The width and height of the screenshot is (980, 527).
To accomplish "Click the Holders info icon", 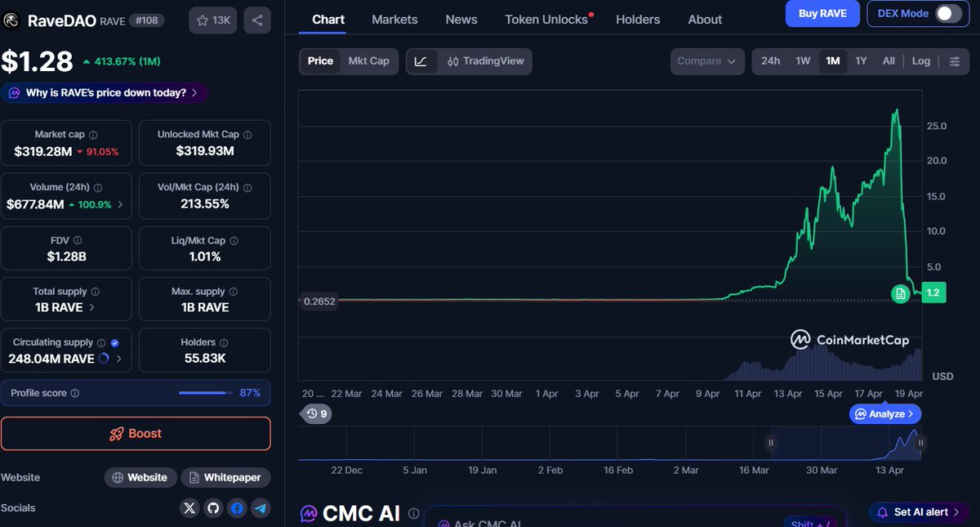I will (x=224, y=343).
